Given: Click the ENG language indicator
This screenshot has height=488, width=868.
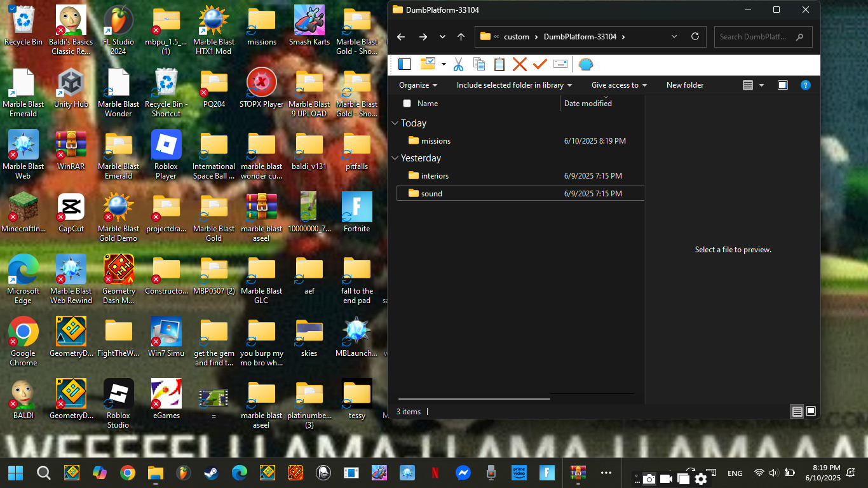Looking at the screenshot, I should tap(735, 473).
